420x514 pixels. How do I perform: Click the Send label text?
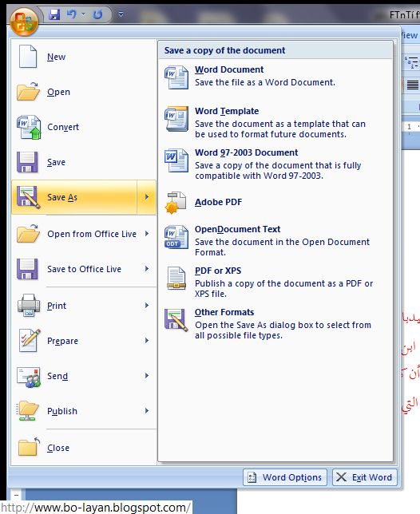(57, 376)
